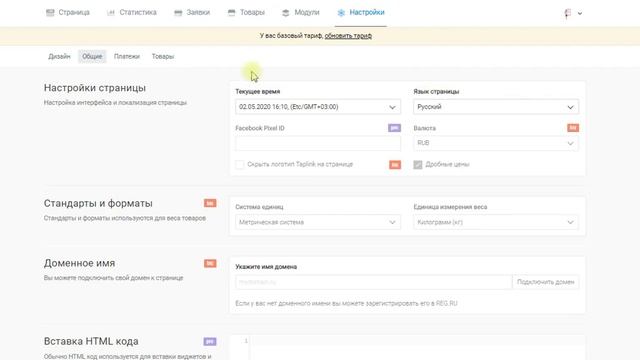
Task: Click the обновить тариф link
Action: 348,36
